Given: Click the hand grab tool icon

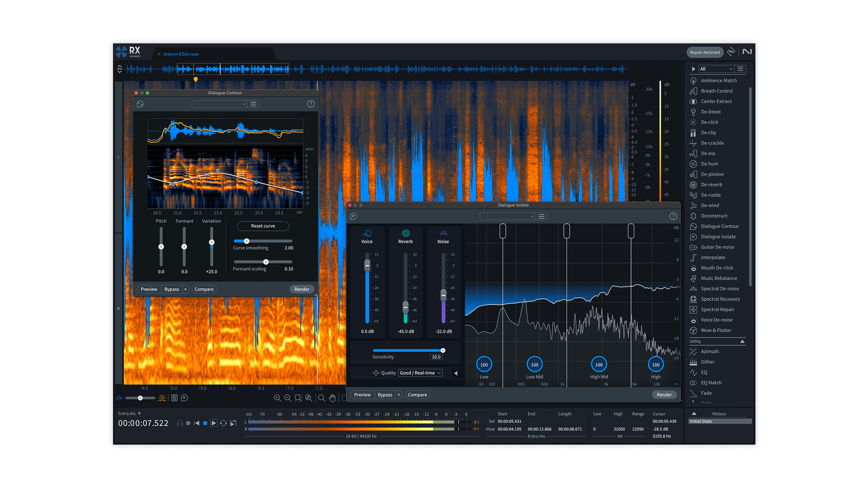Looking at the screenshot, I should [x=332, y=398].
